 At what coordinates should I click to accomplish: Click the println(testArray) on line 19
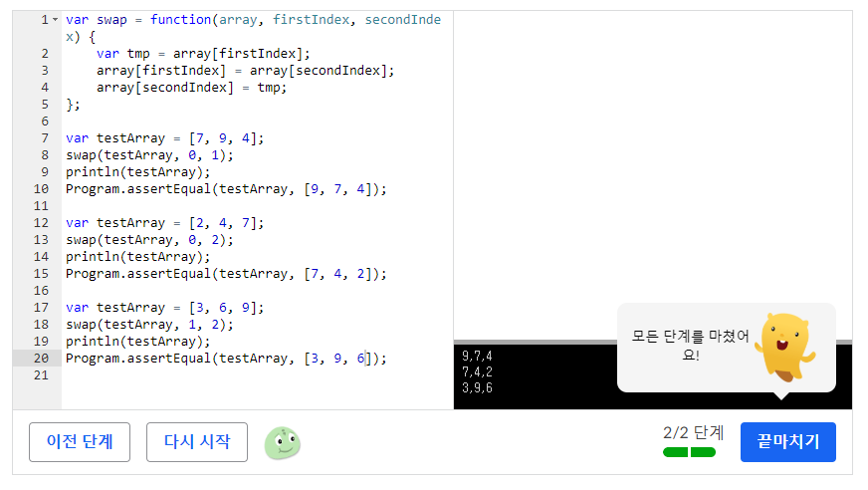(137, 342)
